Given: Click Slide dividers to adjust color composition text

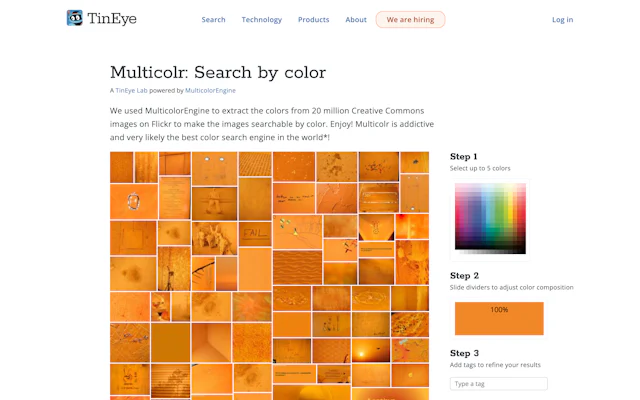Looking at the screenshot, I should pyautogui.click(x=511, y=287).
